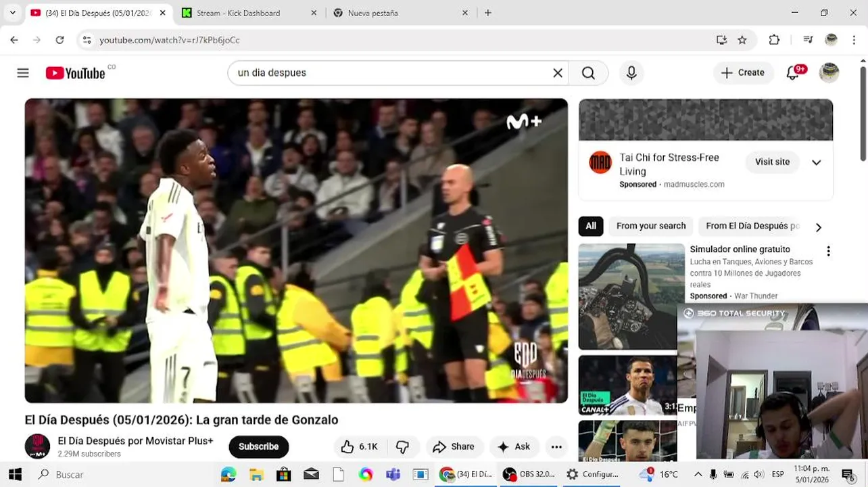868x487 pixels.
Task: Open Microsoft Store from taskbar
Action: (x=283, y=474)
